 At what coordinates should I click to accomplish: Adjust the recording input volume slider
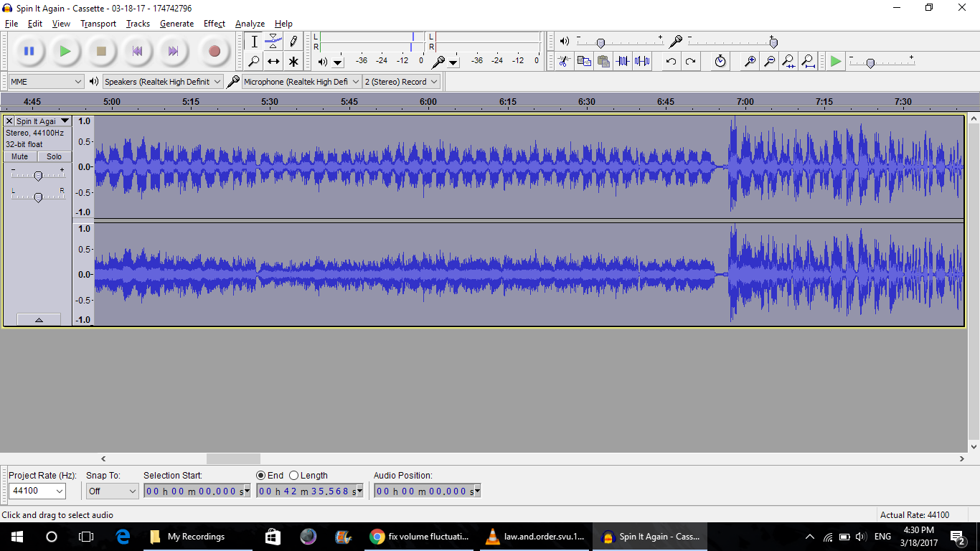click(773, 43)
